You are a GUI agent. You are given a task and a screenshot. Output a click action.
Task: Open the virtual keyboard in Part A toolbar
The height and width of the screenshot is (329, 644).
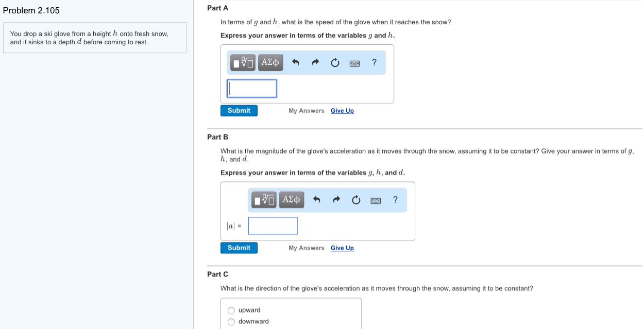pyautogui.click(x=354, y=62)
